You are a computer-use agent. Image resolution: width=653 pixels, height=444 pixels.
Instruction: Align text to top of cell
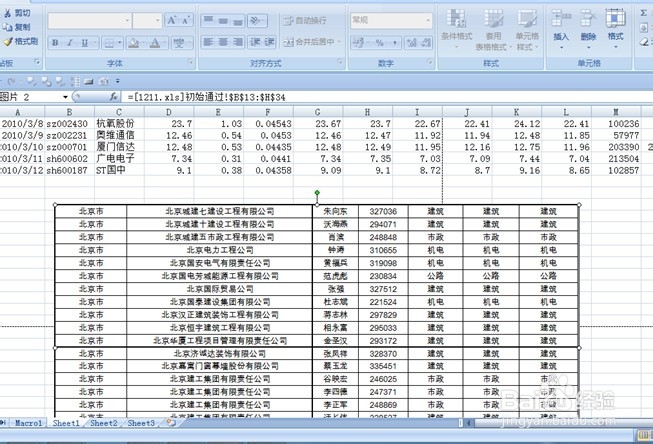(209, 20)
